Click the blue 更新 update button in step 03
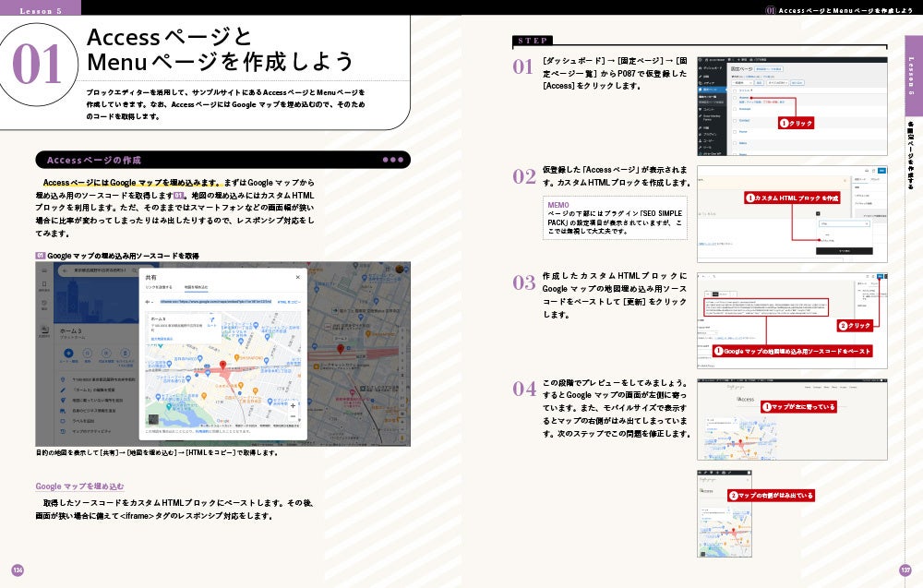This screenshot has width=923, height=588. (x=880, y=276)
